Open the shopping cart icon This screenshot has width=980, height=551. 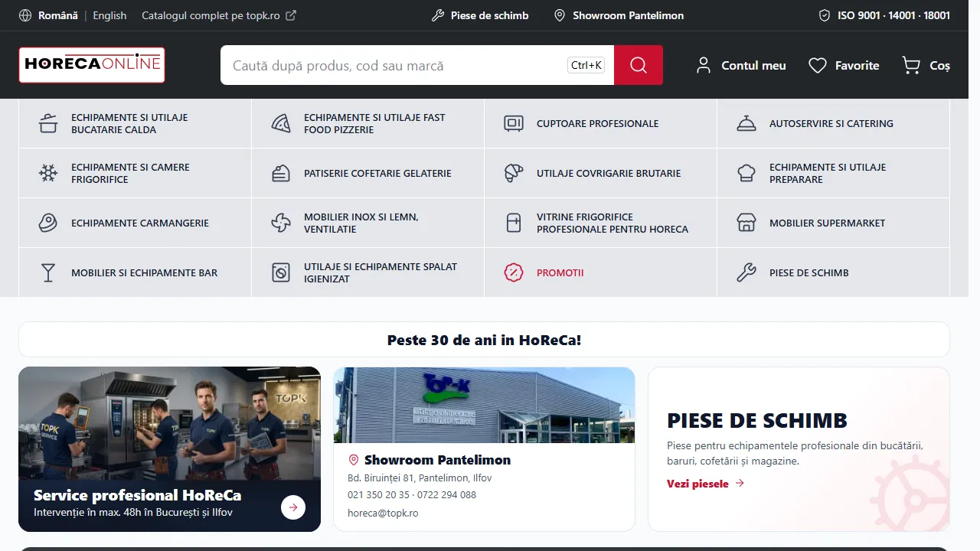pyautogui.click(x=911, y=65)
